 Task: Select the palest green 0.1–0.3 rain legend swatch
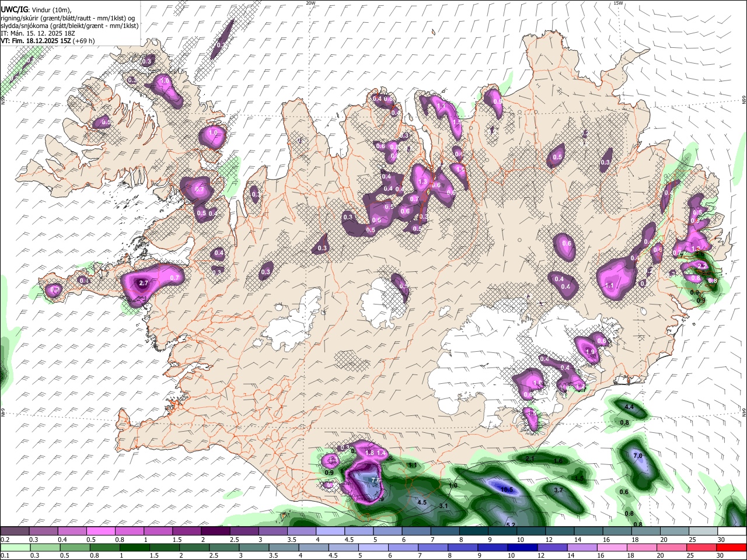point(15,548)
